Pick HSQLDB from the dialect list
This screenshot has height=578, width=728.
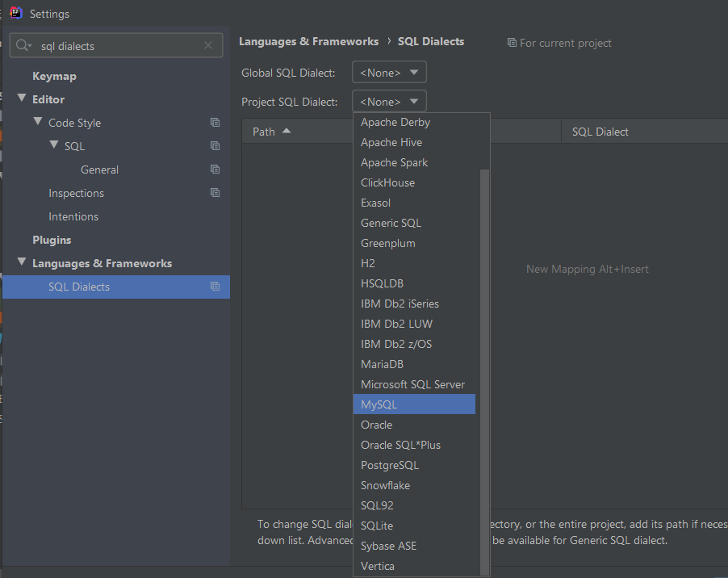pos(414,283)
